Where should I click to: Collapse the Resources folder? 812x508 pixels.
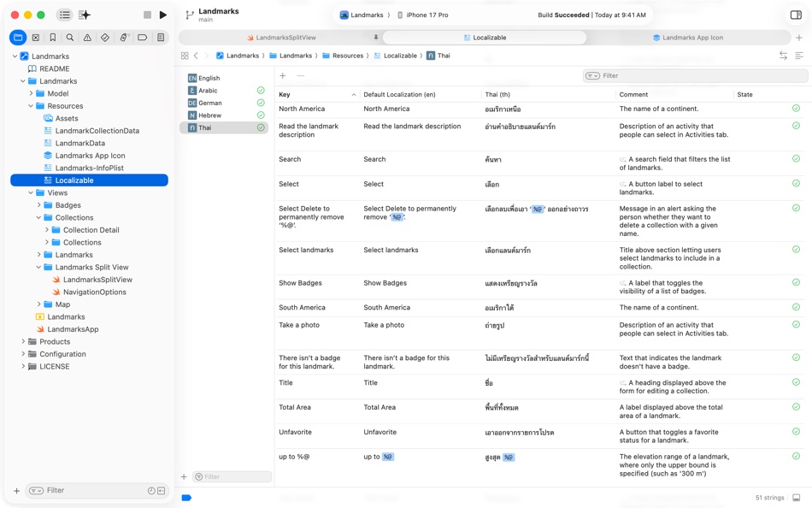32,105
